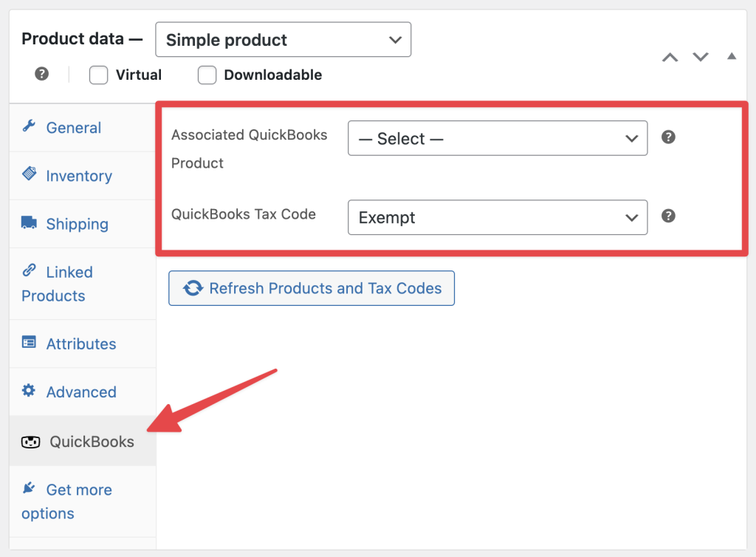Click the help icon next to Associated QuickBooks Product
The image size is (756, 557).
(x=668, y=137)
